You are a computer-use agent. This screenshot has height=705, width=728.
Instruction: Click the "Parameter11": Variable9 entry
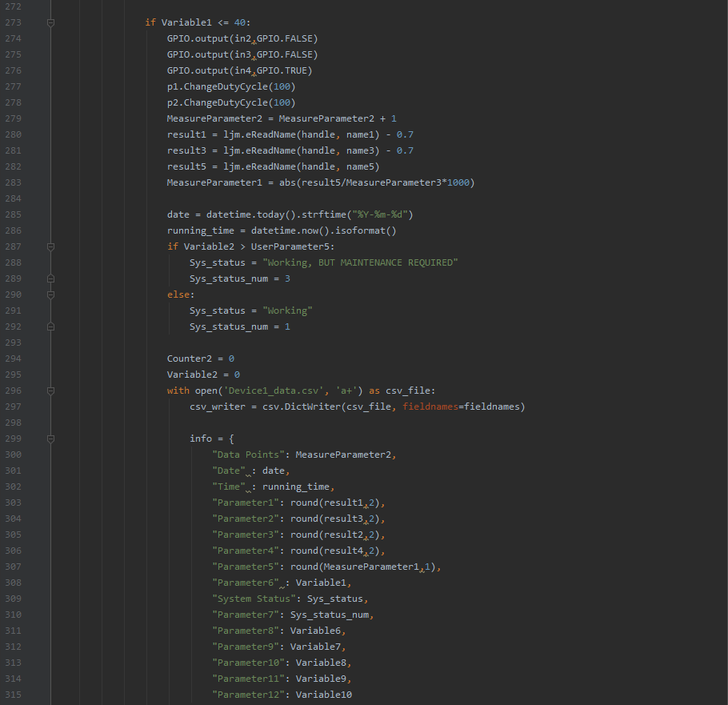coord(282,679)
